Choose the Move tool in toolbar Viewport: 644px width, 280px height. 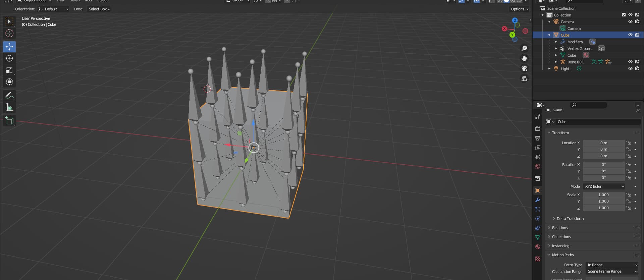pyautogui.click(x=9, y=47)
